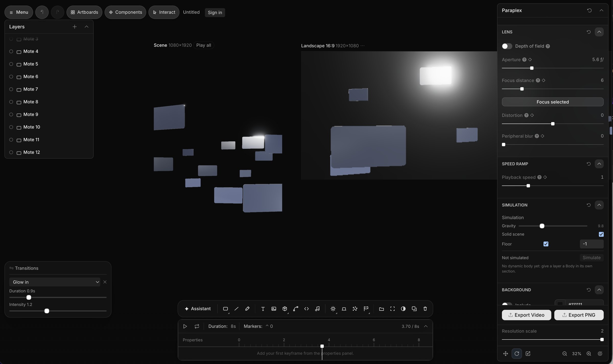The width and height of the screenshot is (613, 364).
Task: Collapse the Layers panel
Action: pos(87,27)
